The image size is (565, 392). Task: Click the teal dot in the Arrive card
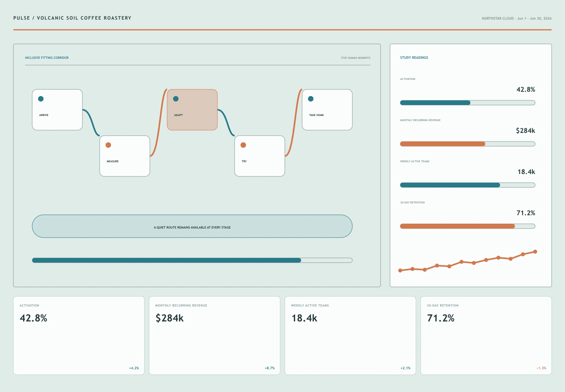pos(41,99)
